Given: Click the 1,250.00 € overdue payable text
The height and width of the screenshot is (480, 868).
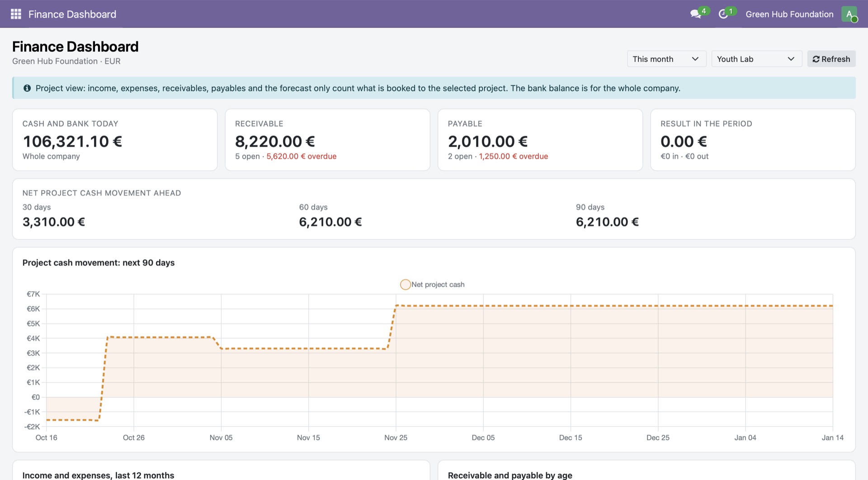Looking at the screenshot, I should click(x=514, y=157).
